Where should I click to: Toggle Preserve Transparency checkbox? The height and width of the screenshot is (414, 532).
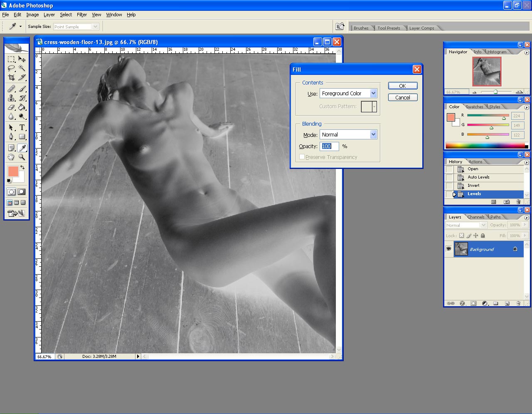point(302,157)
